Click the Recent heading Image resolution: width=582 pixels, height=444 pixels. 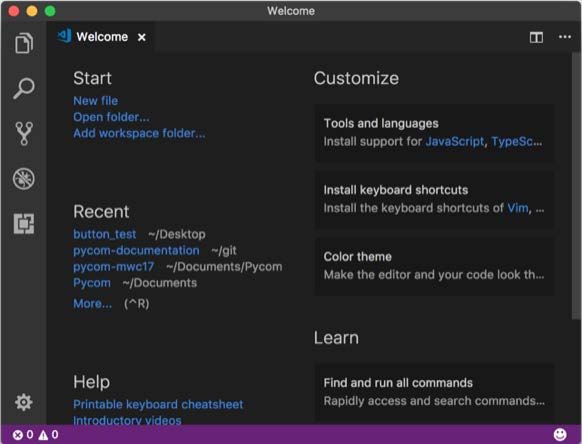pos(101,212)
